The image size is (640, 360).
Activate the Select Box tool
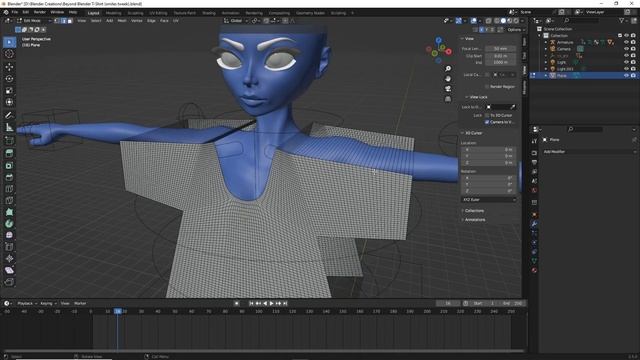pyautogui.click(x=9, y=42)
